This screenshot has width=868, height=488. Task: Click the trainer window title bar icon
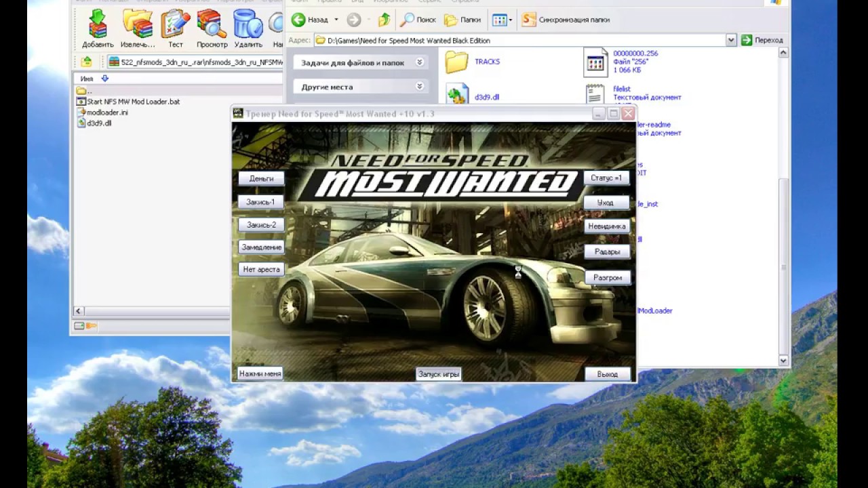point(238,113)
